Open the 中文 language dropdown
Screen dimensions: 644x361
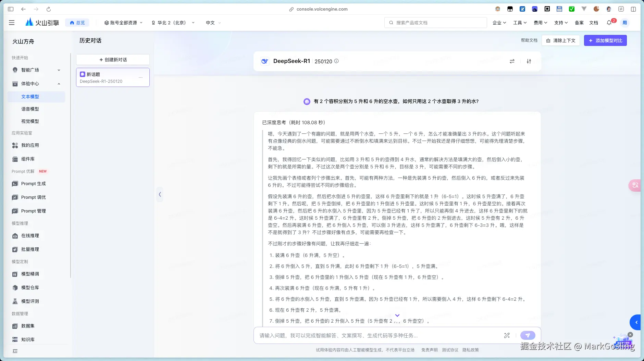tap(213, 23)
